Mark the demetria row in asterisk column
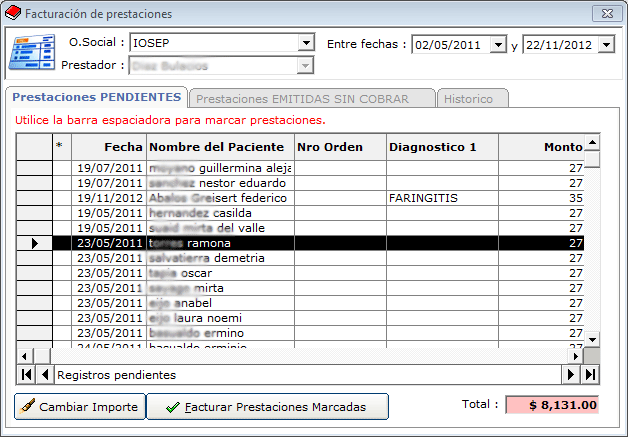The image size is (628, 437). [x=61, y=258]
